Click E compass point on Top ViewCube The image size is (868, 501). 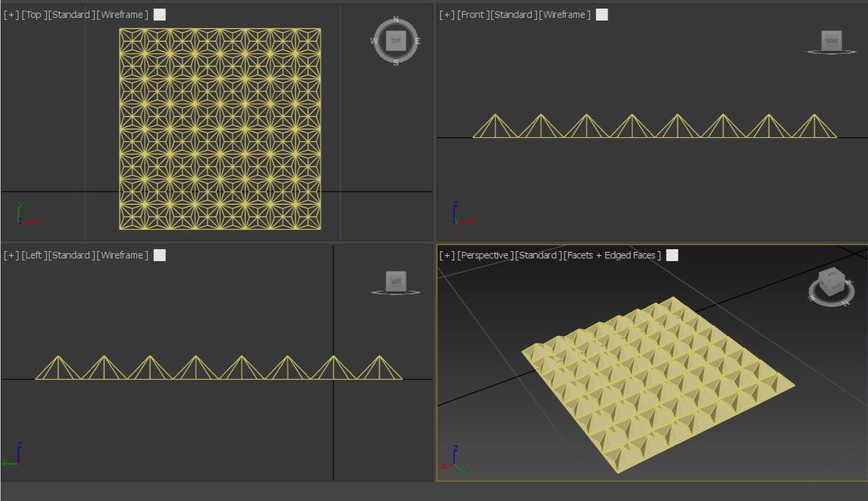(417, 41)
